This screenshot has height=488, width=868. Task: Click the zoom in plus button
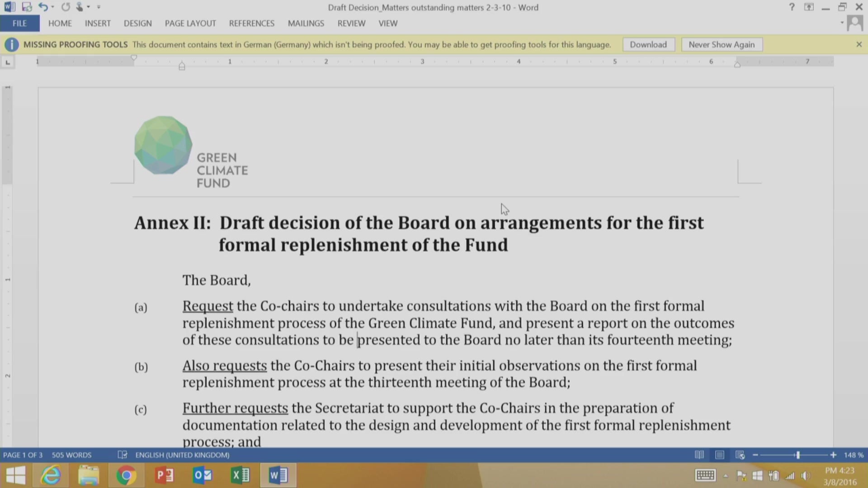[x=833, y=455]
